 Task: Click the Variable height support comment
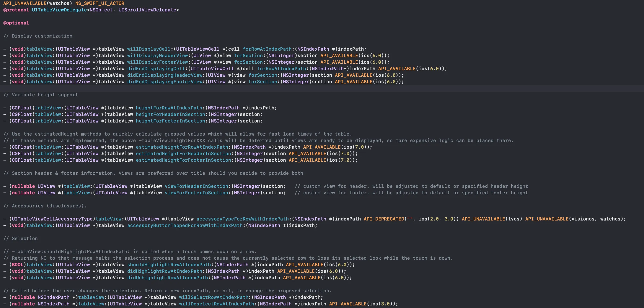pyautogui.click(x=41, y=95)
